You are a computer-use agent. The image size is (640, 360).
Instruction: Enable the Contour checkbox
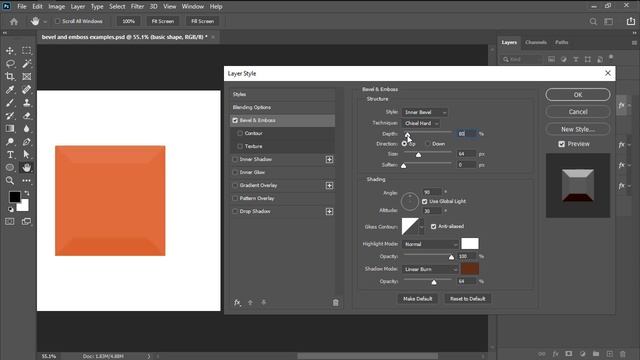click(240, 133)
